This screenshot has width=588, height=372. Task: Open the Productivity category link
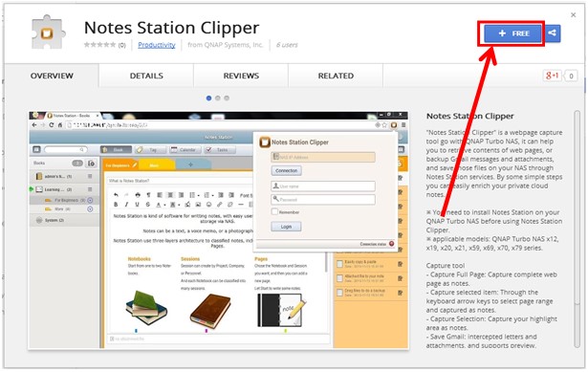click(157, 45)
